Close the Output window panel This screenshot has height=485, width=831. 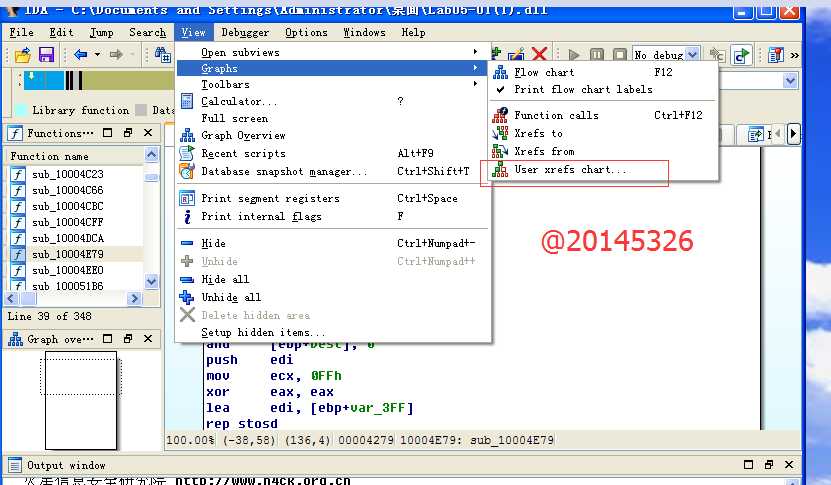[x=789, y=465]
